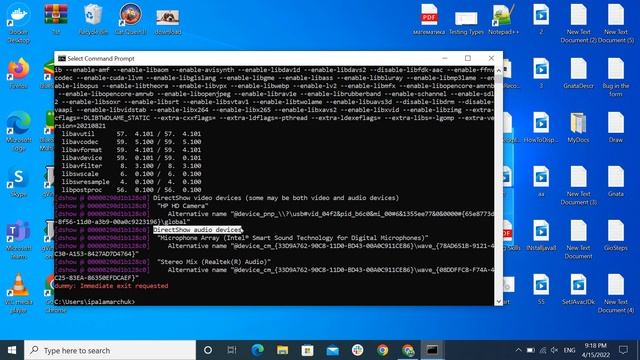This screenshot has width=640, height=360.
Task: Open File Explorer from the taskbar
Action: 282,350
